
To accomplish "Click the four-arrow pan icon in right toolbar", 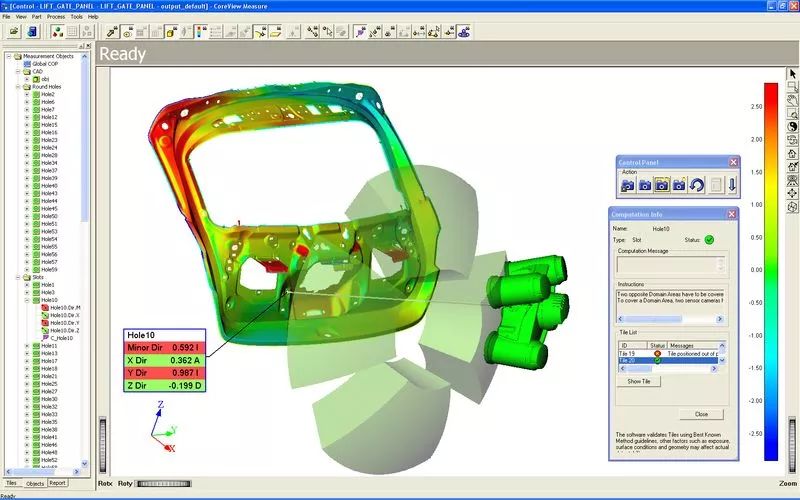I will pos(792,193).
